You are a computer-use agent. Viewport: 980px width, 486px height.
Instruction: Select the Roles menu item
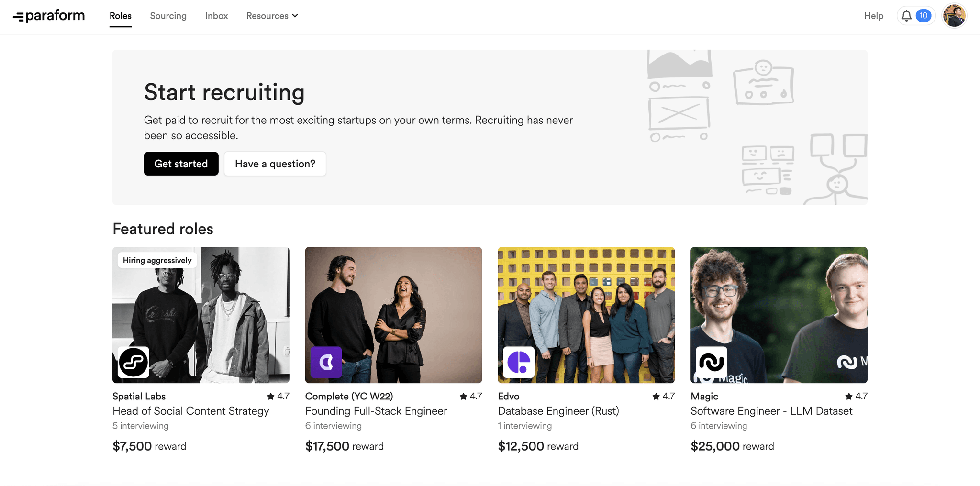pos(120,16)
